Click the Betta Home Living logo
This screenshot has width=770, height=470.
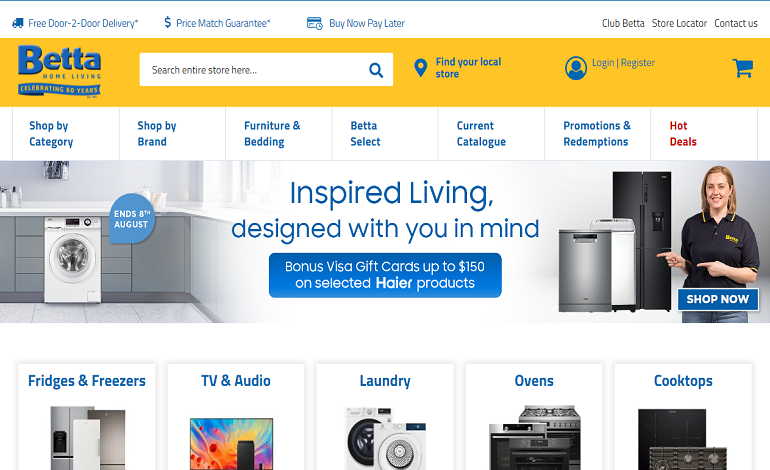click(x=59, y=71)
